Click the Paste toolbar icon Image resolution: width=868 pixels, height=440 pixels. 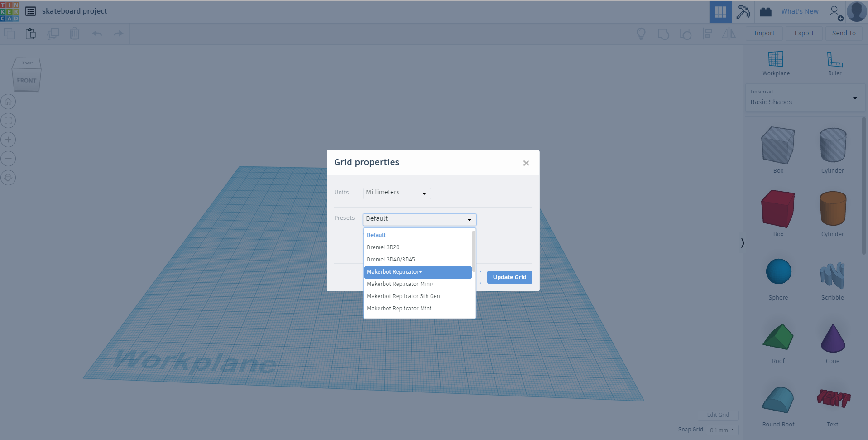pos(30,34)
